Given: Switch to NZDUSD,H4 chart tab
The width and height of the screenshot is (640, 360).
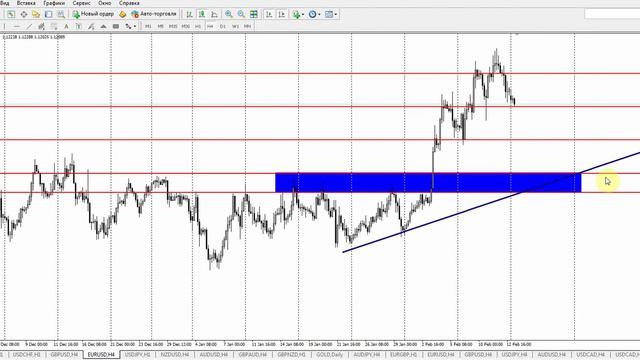Looking at the screenshot, I should click(x=175, y=355).
